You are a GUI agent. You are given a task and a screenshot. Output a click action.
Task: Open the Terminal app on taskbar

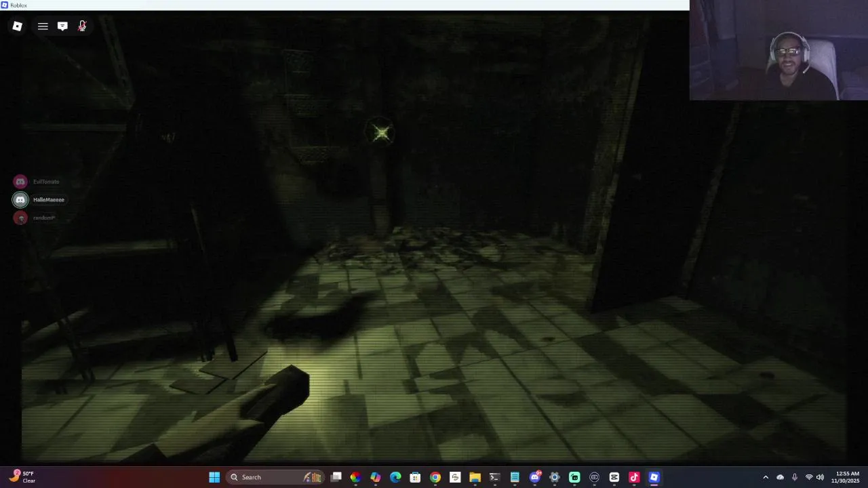point(494,477)
